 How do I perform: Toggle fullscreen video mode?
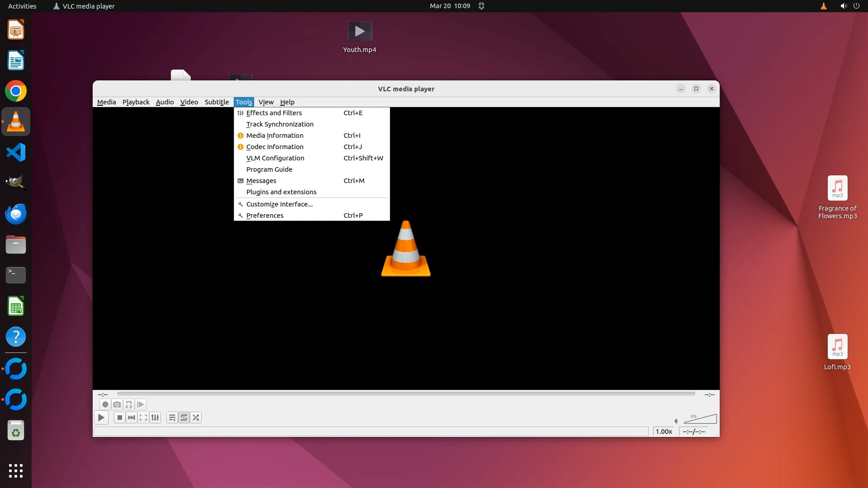[x=143, y=418]
